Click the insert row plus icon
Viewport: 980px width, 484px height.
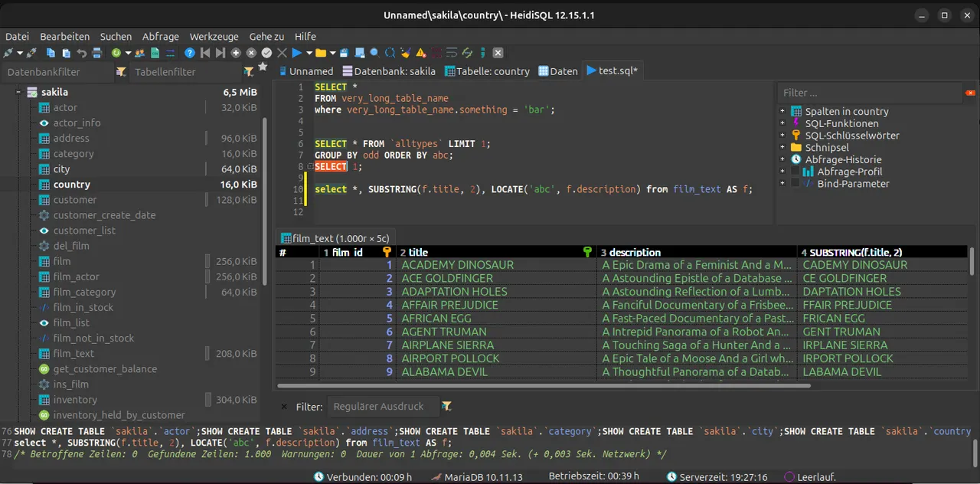(236, 53)
